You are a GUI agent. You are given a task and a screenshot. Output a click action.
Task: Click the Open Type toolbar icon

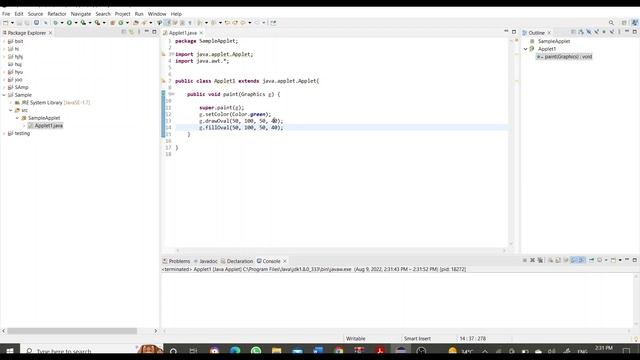click(136, 23)
